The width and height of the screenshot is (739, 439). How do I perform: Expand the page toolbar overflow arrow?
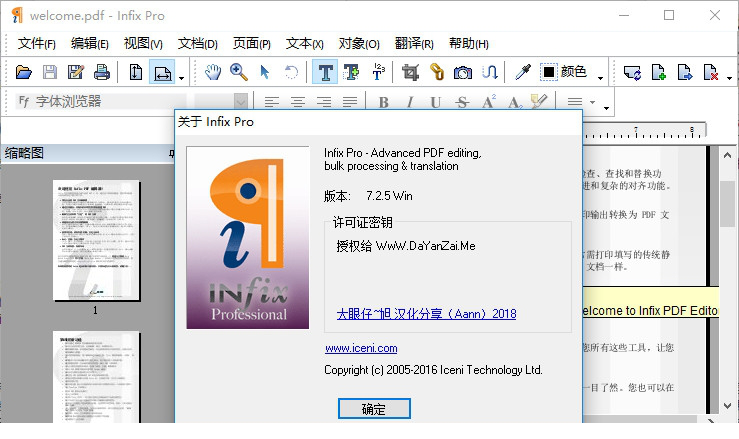(730, 78)
